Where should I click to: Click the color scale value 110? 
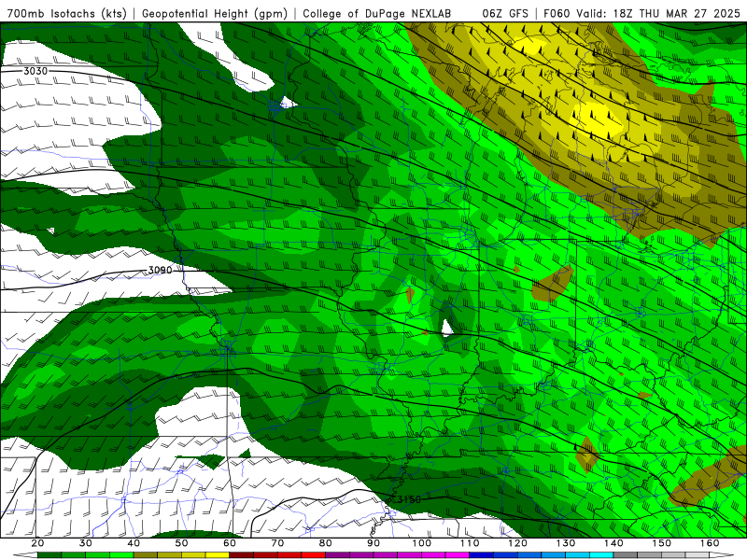tap(470, 543)
